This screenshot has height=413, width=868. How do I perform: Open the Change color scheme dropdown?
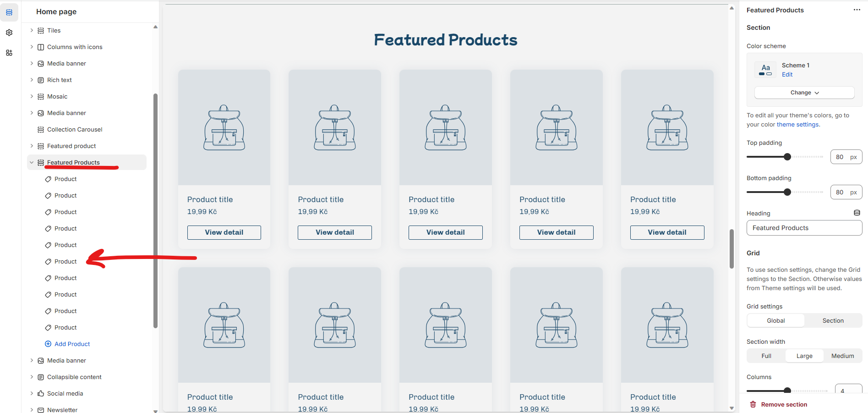click(804, 93)
